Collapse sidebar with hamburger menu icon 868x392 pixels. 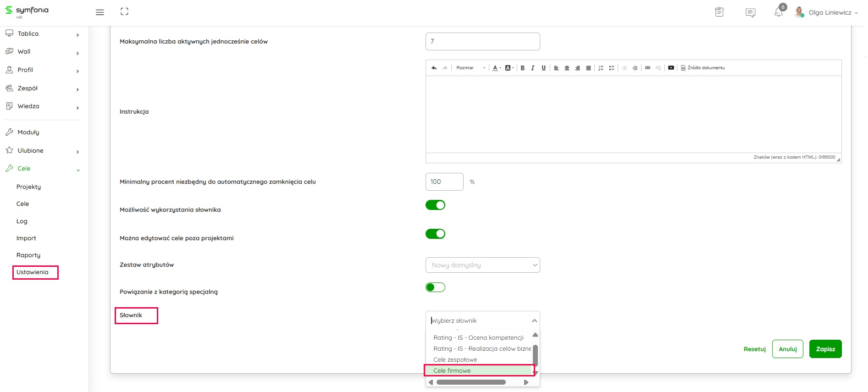tap(100, 12)
